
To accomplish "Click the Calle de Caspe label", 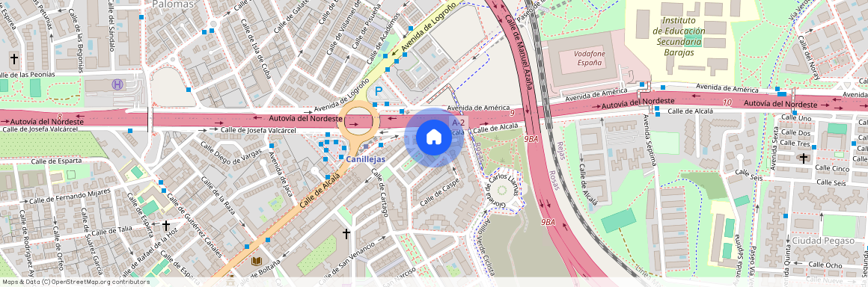I will (x=439, y=192).
